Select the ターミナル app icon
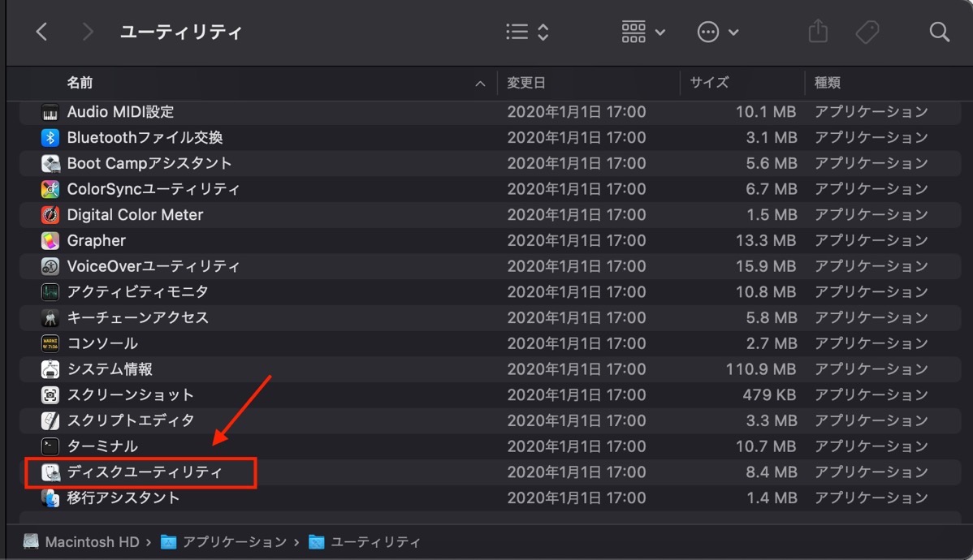Viewport: 973px width, 560px height. pos(50,446)
